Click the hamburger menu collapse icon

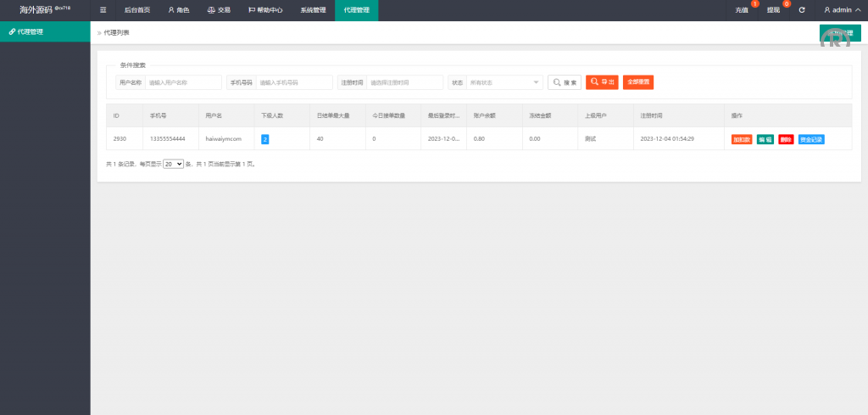pyautogui.click(x=103, y=10)
